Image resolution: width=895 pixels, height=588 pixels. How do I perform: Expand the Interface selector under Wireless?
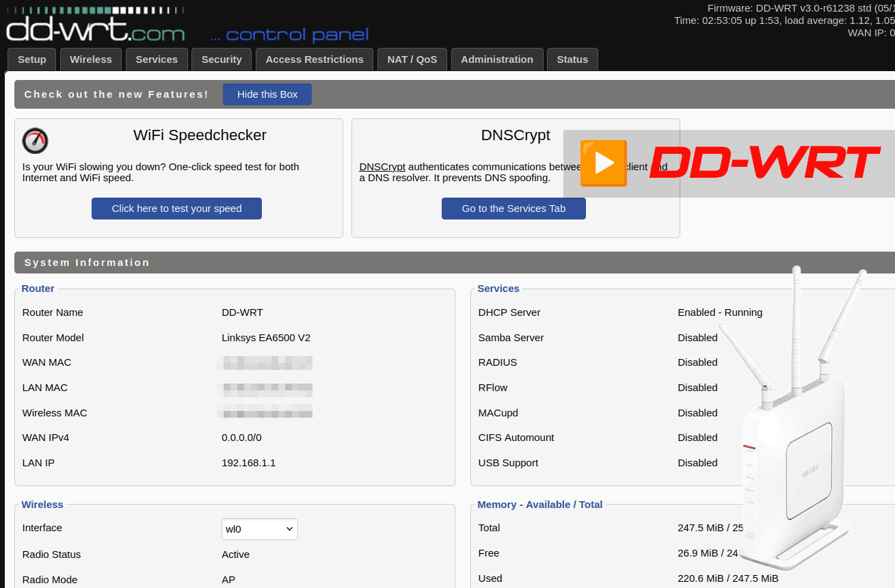tap(259, 529)
